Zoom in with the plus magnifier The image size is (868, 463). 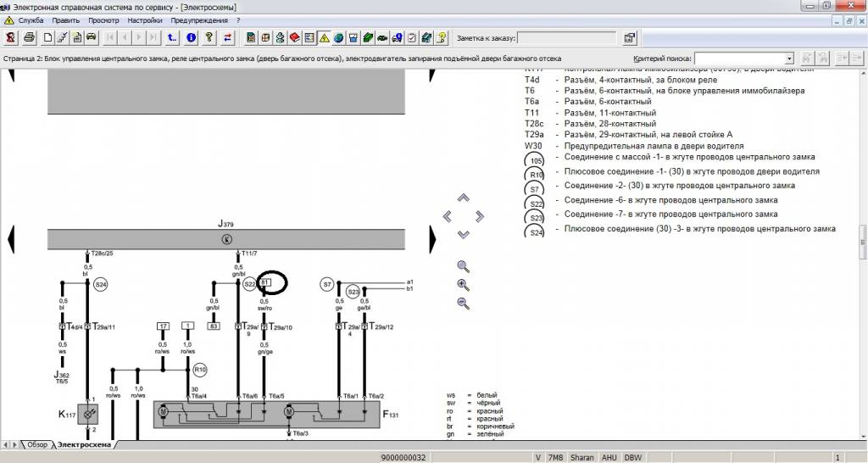point(463,285)
